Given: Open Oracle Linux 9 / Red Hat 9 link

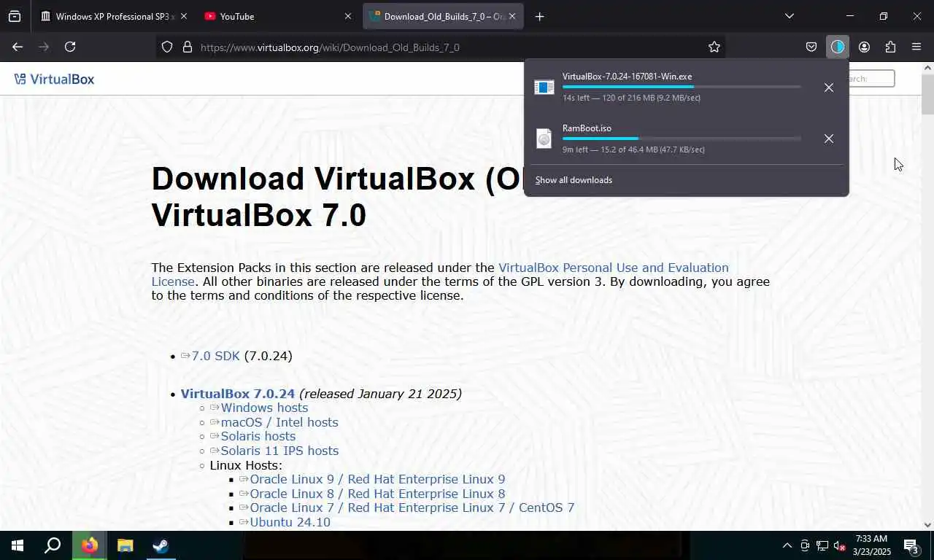Looking at the screenshot, I should click(x=377, y=479).
